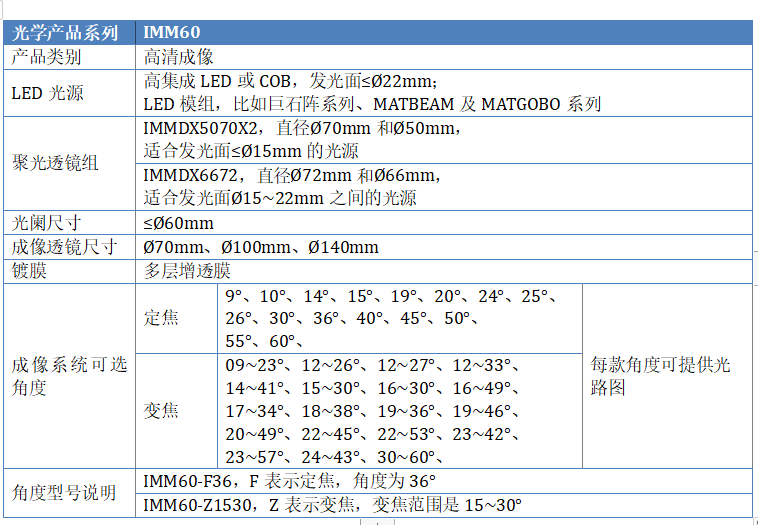The height and width of the screenshot is (525, 758).
Task: Click the 'IMMDX6672' lens description line
Action: click(x=292, y=175)
